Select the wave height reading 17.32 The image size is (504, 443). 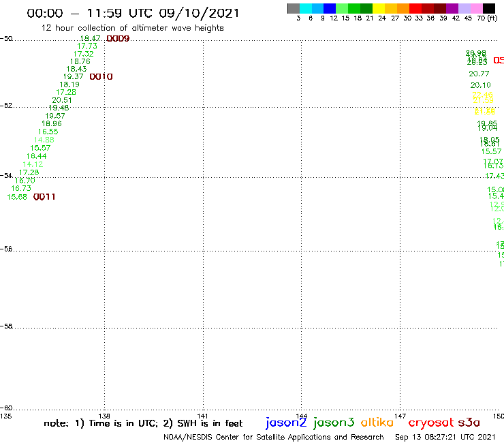click(84, 54)
